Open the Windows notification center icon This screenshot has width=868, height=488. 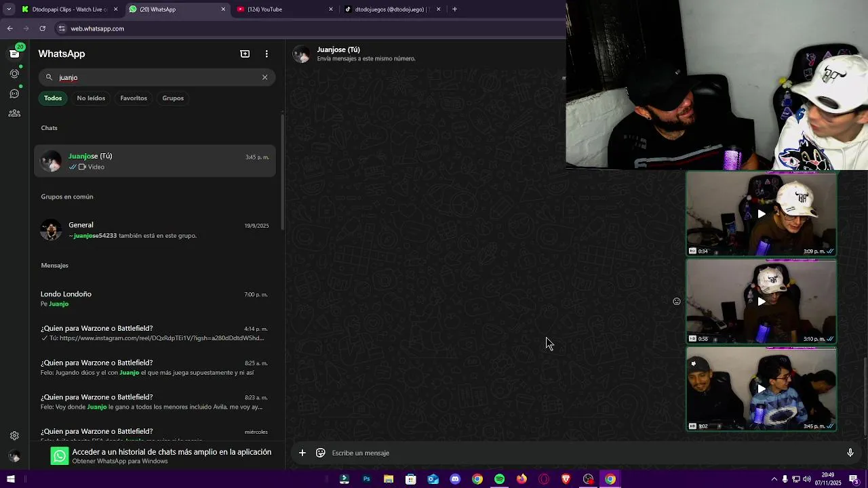click(854, 479)
